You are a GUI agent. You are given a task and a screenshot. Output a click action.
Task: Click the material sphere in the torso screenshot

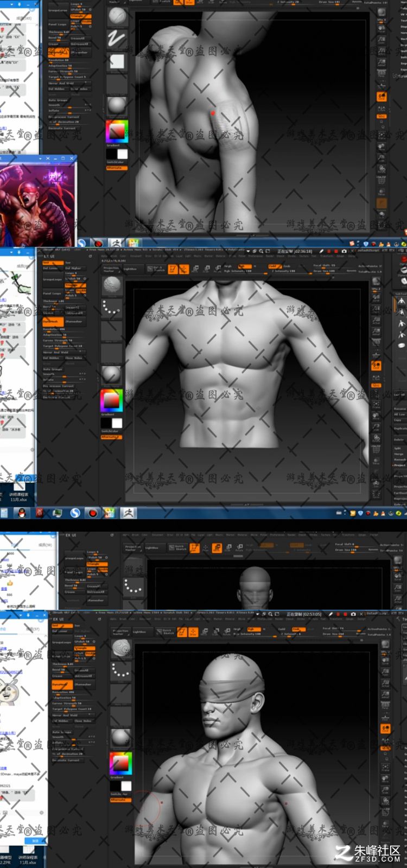coord(111,374)
